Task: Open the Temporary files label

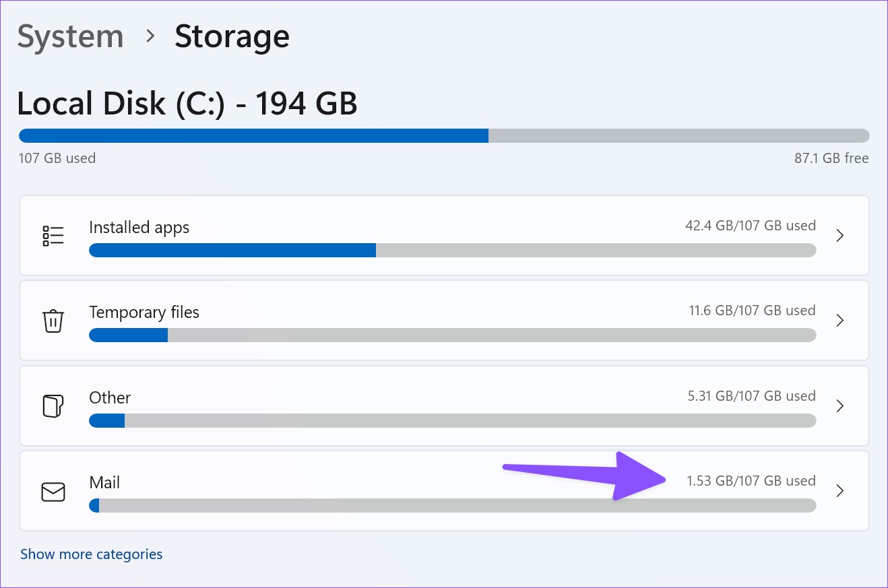Action: pyautogui.click(x=144, y=313)
